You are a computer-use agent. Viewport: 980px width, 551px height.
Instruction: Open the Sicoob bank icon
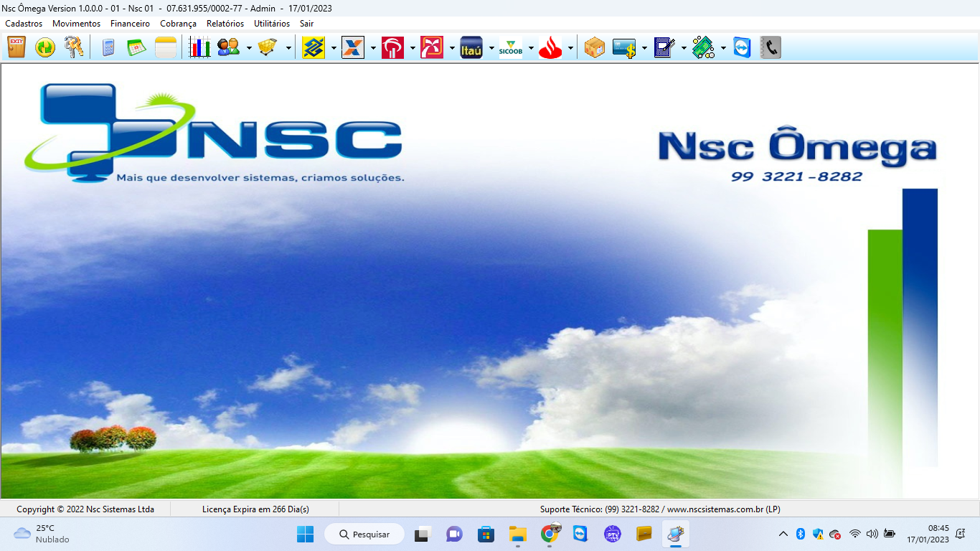point(512,47)
